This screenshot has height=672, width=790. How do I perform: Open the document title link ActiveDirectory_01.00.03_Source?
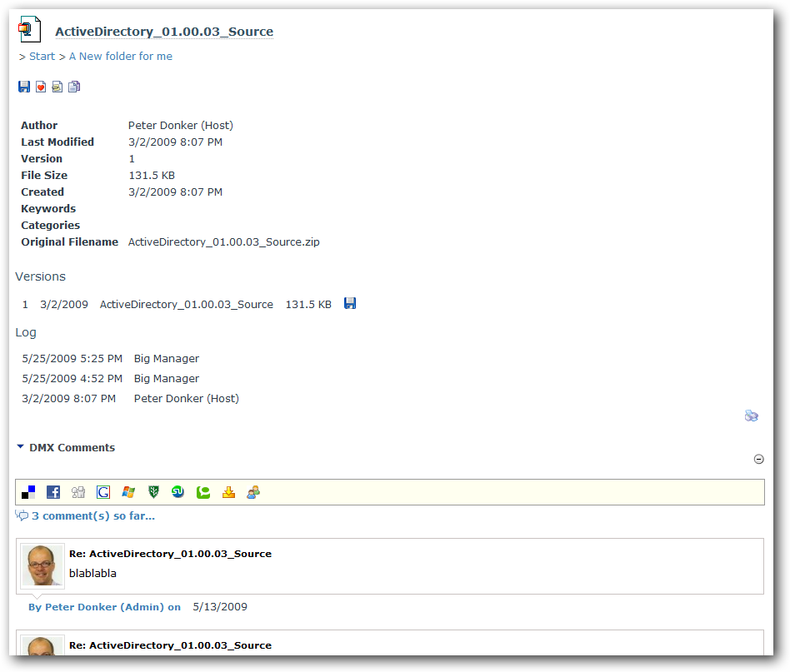pos(164,31)
